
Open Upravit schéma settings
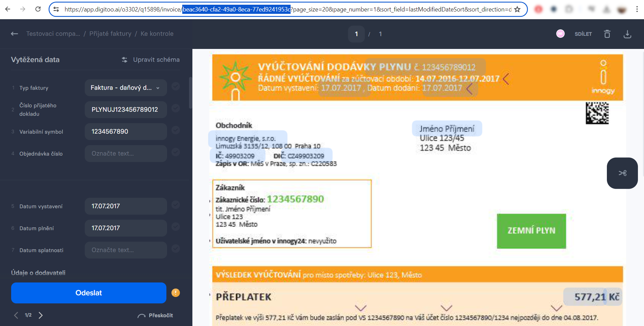151,60
